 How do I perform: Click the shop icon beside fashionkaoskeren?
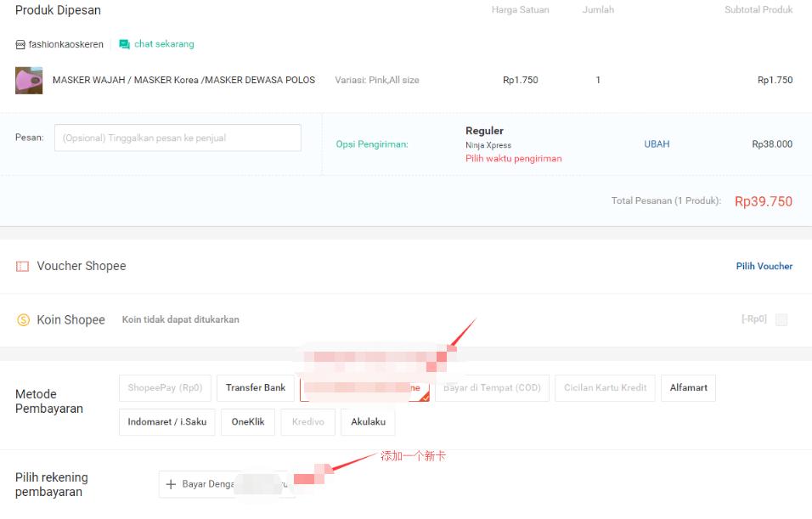pos(20,44)
